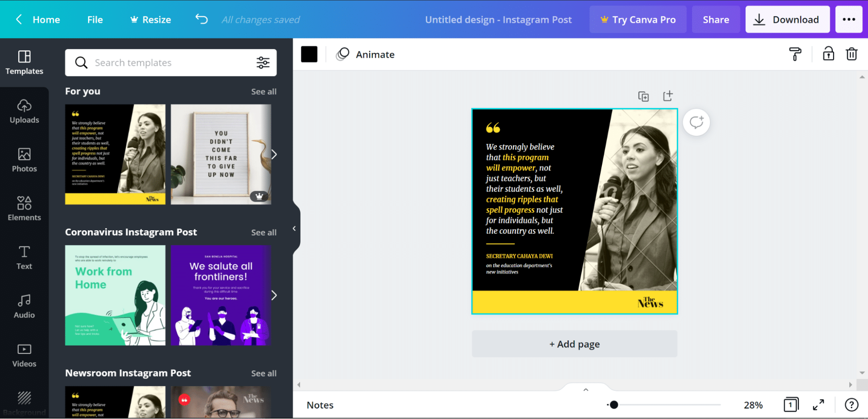The height and width of the screenshot is (419, 868).
Task: Duplicate the page
Action: pos(644,96)
